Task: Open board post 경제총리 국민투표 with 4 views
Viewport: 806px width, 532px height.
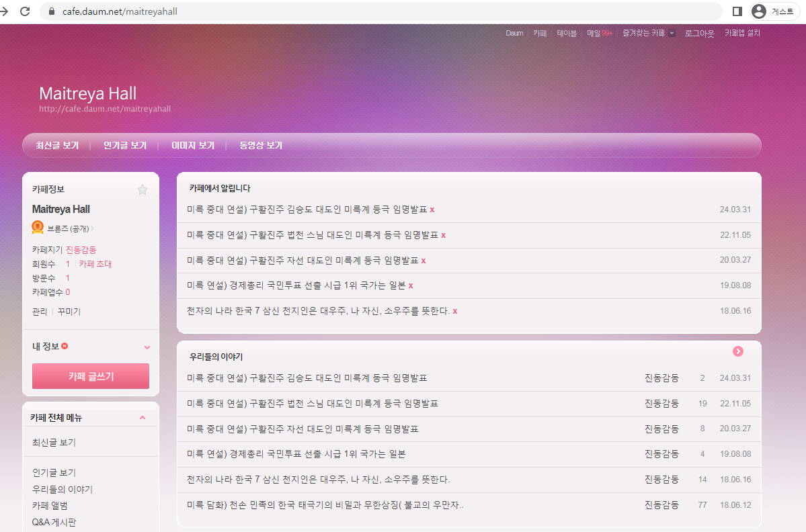Action: (x=296, y=454)
